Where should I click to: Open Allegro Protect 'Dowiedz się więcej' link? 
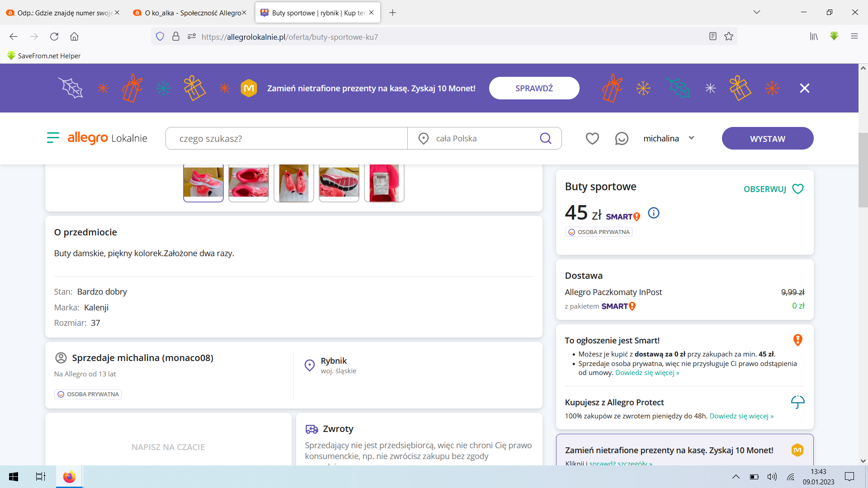[x=741, y=416]
